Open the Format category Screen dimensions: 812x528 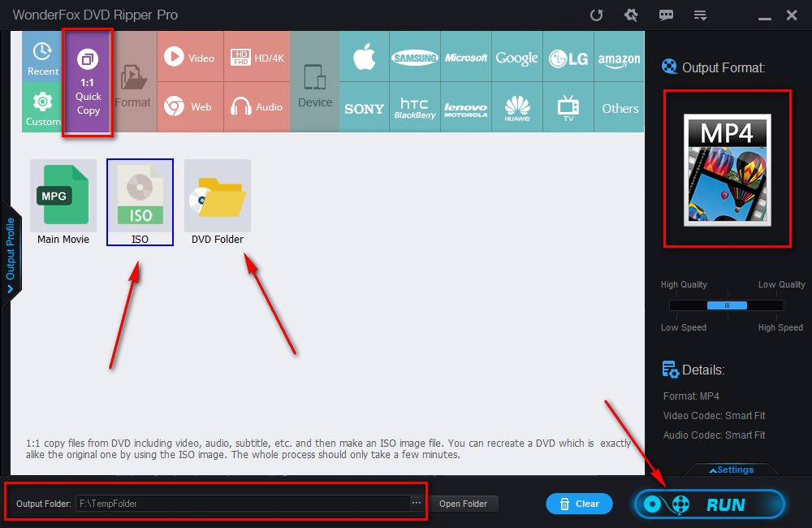coord(132,82)
